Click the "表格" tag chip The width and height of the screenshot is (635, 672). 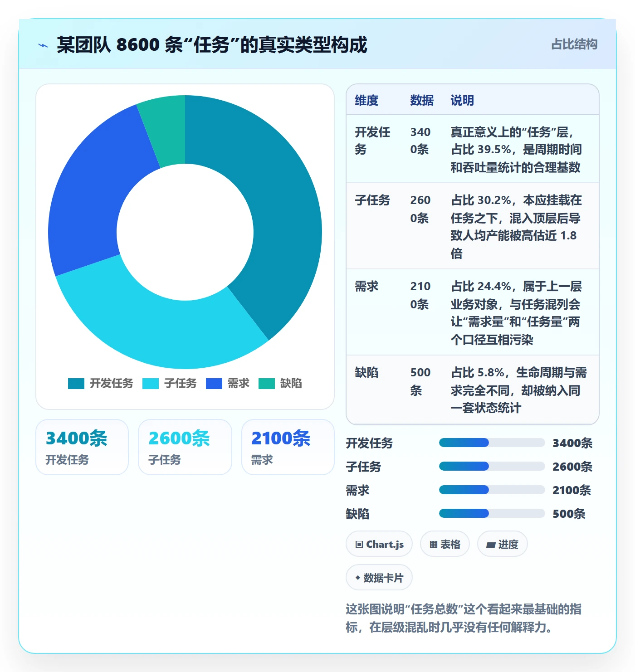[445, 544]
